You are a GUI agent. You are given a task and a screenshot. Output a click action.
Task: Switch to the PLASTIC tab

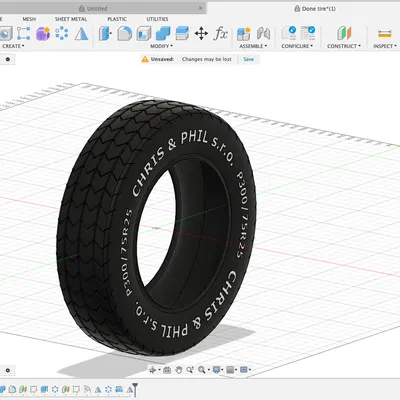coord(117,19)
